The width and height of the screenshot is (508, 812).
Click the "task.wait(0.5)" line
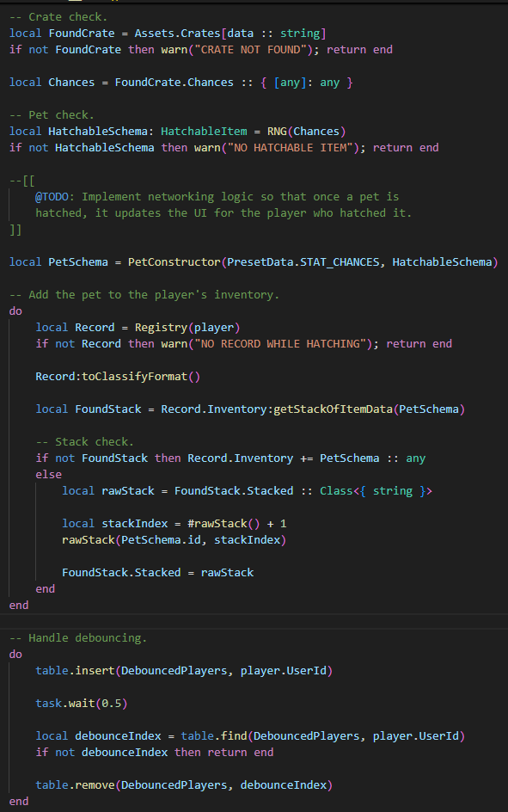click(x=81, y=704)
